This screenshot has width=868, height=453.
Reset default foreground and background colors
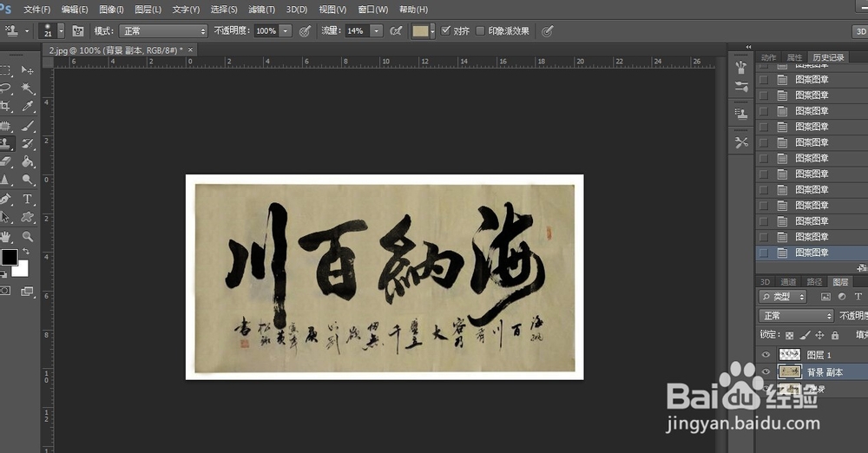click(x=3, y=273)
